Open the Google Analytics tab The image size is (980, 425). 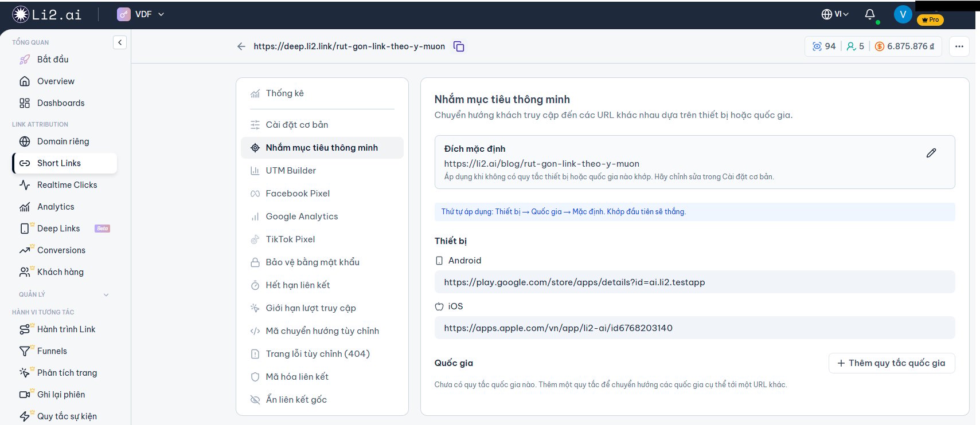pyautogui.click(x=322, y=217)
